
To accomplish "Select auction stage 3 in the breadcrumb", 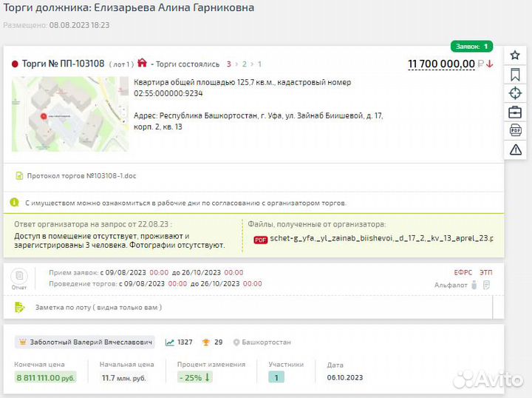I will (x=228, y=64).
